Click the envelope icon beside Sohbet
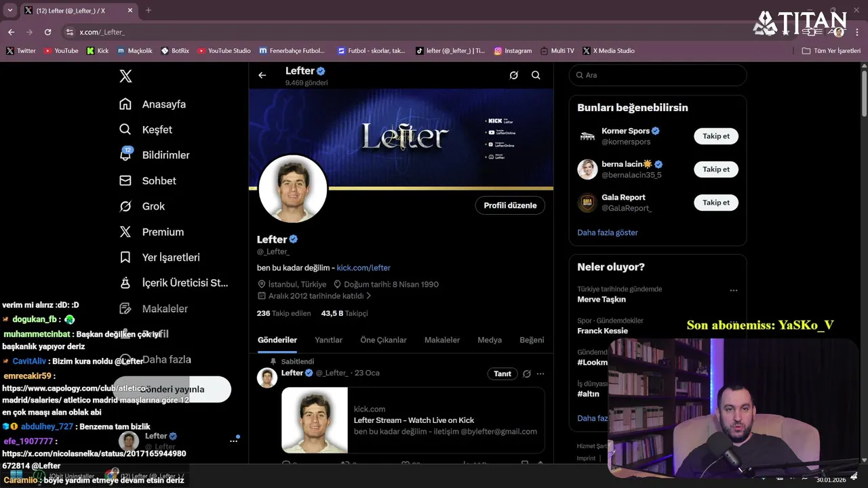868x488 pixels. coord(125,181)
